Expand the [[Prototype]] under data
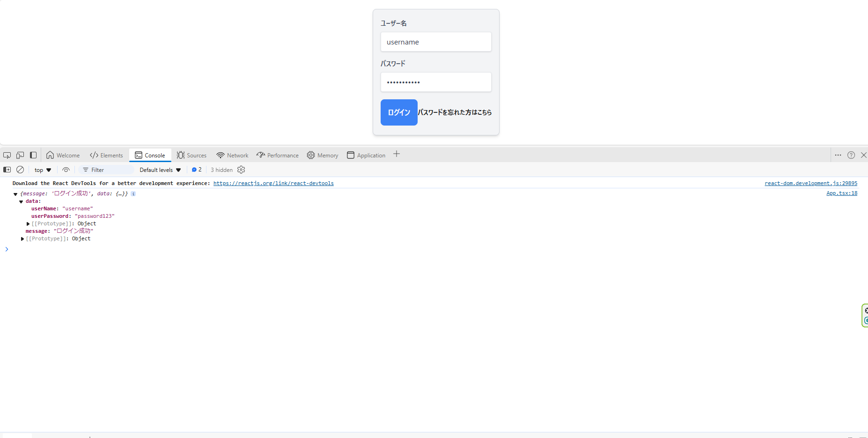The height and width of the screenshot is (438, 868). [28, 224]
